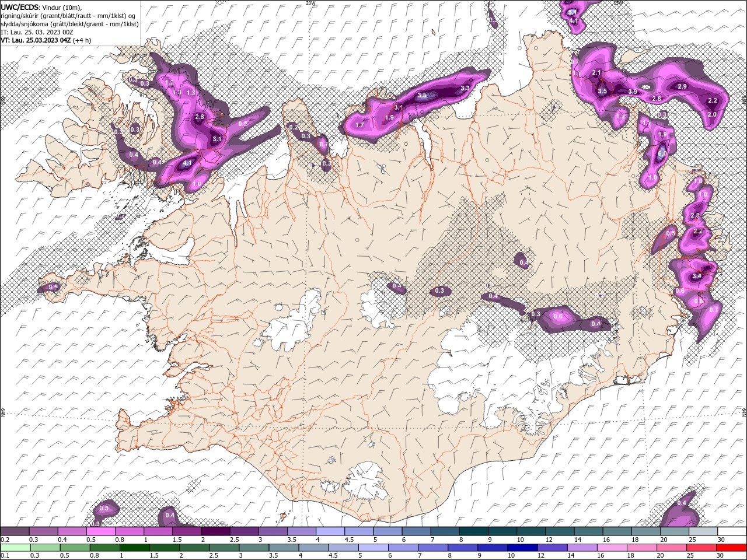Click the 2.1 snowfall value in the northeast
This screenshot has width=747, height=560.
596,72
